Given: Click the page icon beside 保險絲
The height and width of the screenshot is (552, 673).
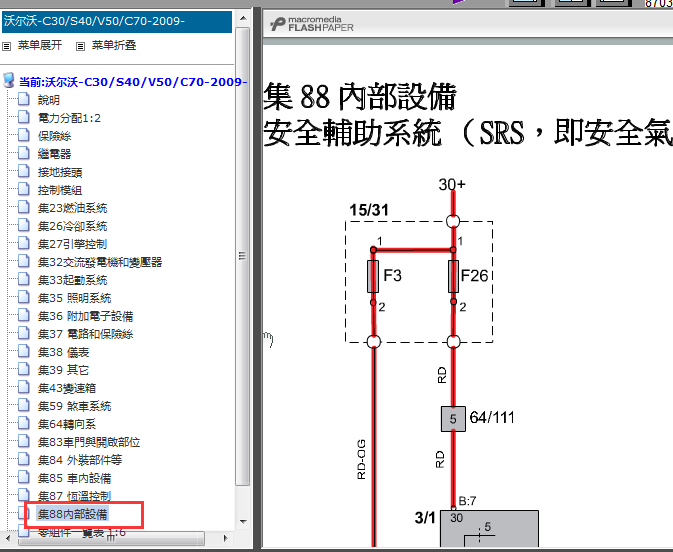Looking at the screenshot, I should [24, 135].
